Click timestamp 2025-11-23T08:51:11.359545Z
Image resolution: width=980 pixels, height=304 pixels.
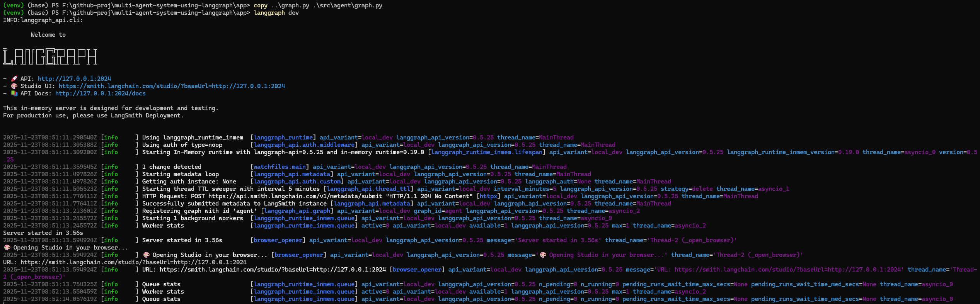click(50, 167)
